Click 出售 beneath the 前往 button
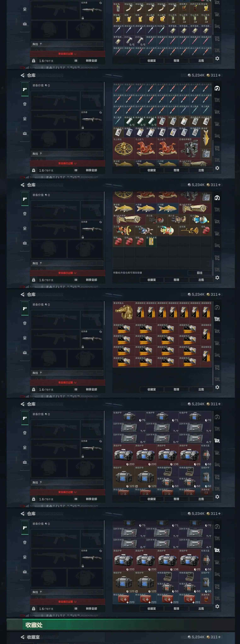240x644 pixels. click(x=201, y=280)
